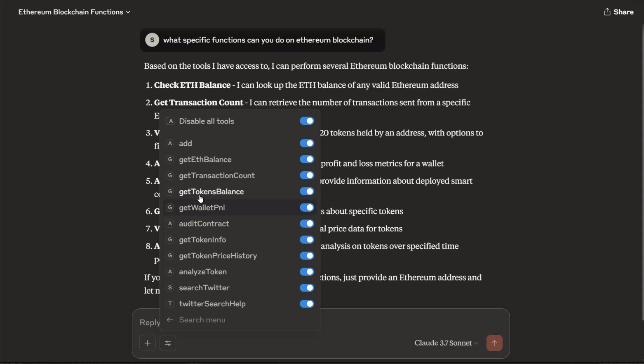Disable the getTokensBalance switch
Viewport: 644px width, 364px height.
pyautogui.click(x=307, y=191)
